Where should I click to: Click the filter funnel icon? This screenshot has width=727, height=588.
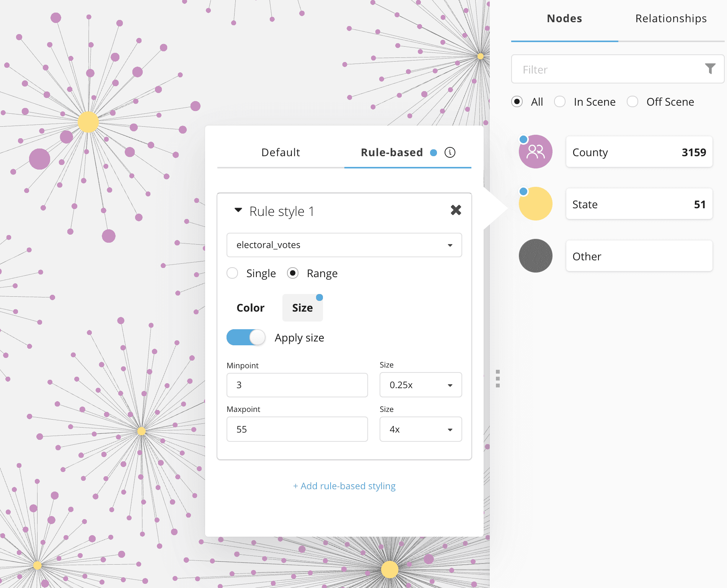(x=710, y=69)
